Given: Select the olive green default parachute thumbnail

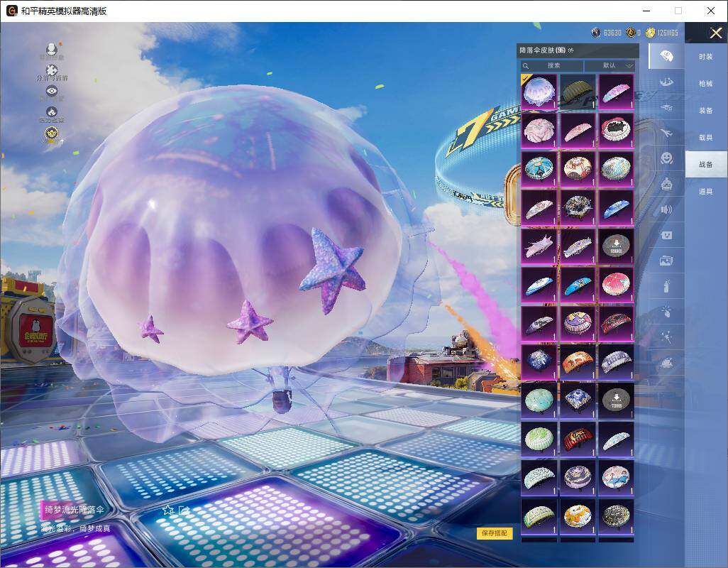Looking at the screenshot, I should click(578, 92).
